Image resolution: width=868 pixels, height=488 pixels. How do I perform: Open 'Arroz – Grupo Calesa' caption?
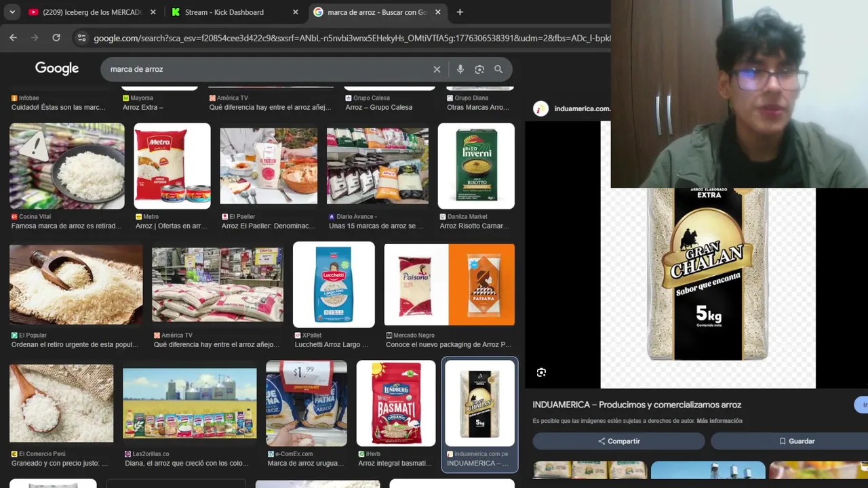point(379,107)
